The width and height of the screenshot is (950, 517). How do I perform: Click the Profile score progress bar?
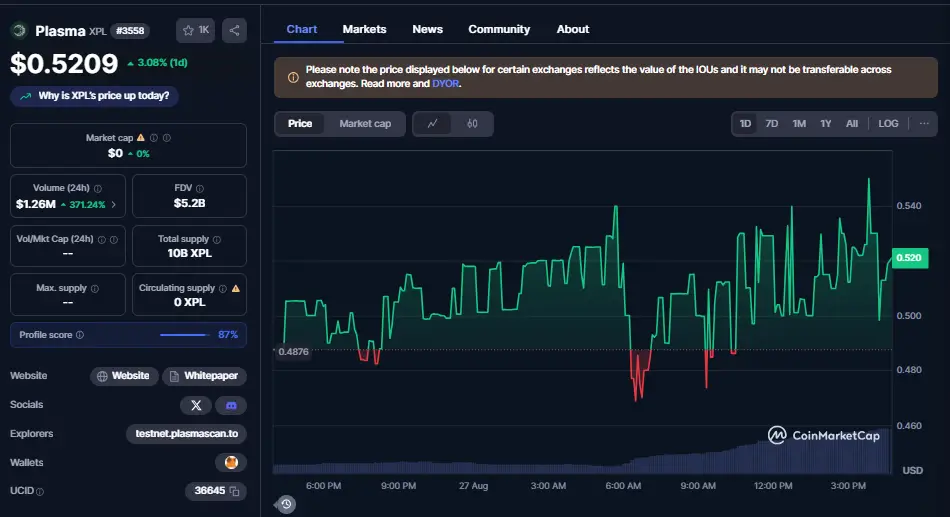pos(183,335)
